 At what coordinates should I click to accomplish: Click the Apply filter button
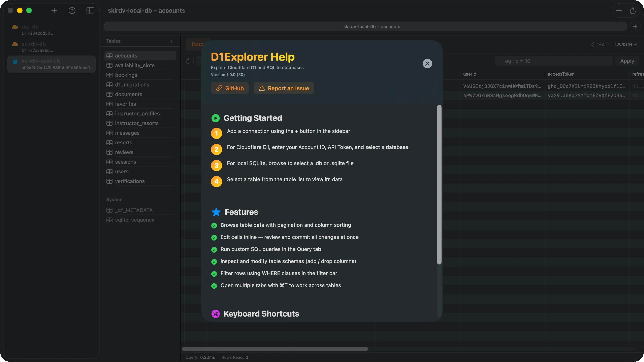click(627, 61)
